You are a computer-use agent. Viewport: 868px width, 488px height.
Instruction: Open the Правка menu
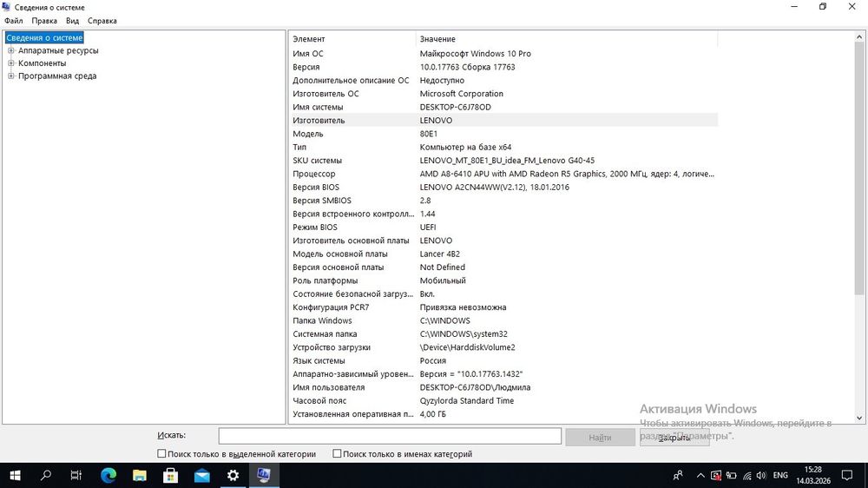pyautogui.click(x=44, y=21)
